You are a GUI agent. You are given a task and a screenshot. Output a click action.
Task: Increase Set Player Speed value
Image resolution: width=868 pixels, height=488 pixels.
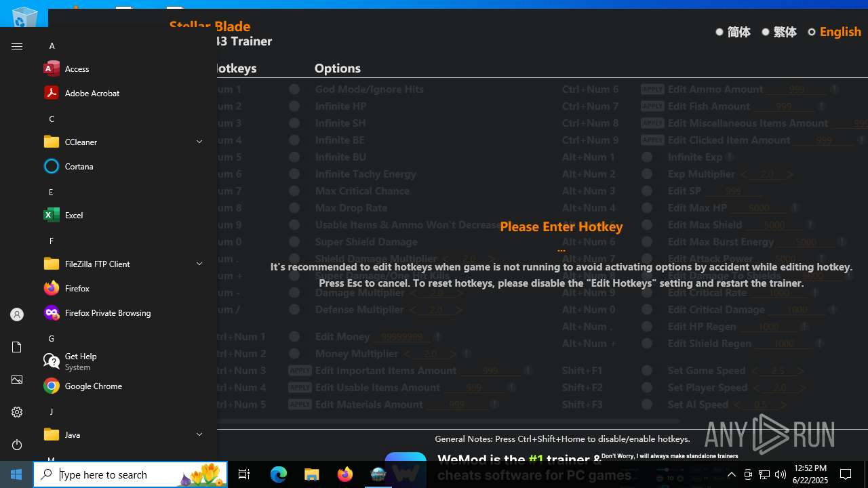click(802, 388)
